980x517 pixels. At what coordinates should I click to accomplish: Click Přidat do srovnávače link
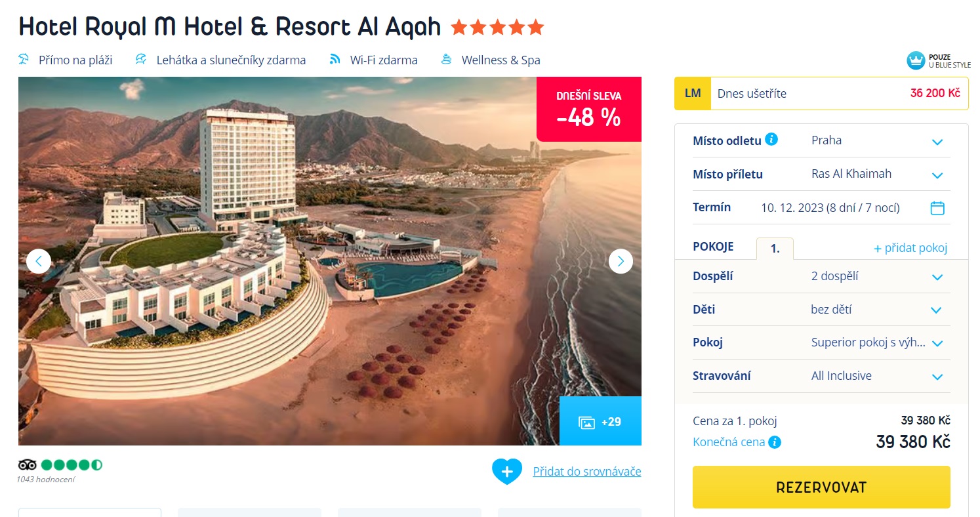coord(587,471)
